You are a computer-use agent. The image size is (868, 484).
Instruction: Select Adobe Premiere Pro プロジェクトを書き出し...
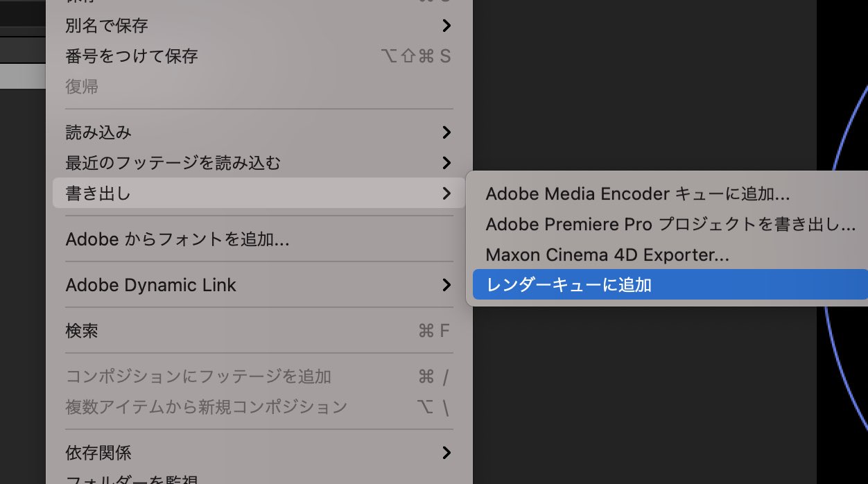pyautogui.click(x=669, y=224)
